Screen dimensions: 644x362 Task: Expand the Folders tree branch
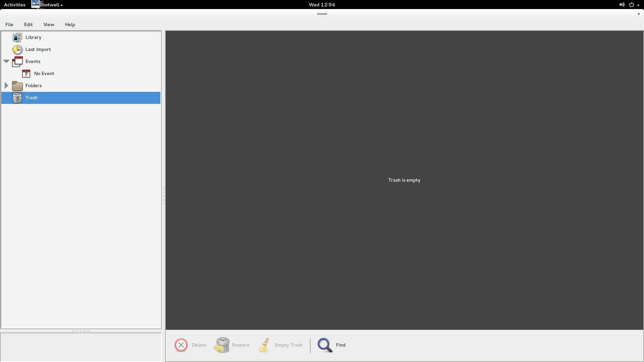click(x=6, y=85)
